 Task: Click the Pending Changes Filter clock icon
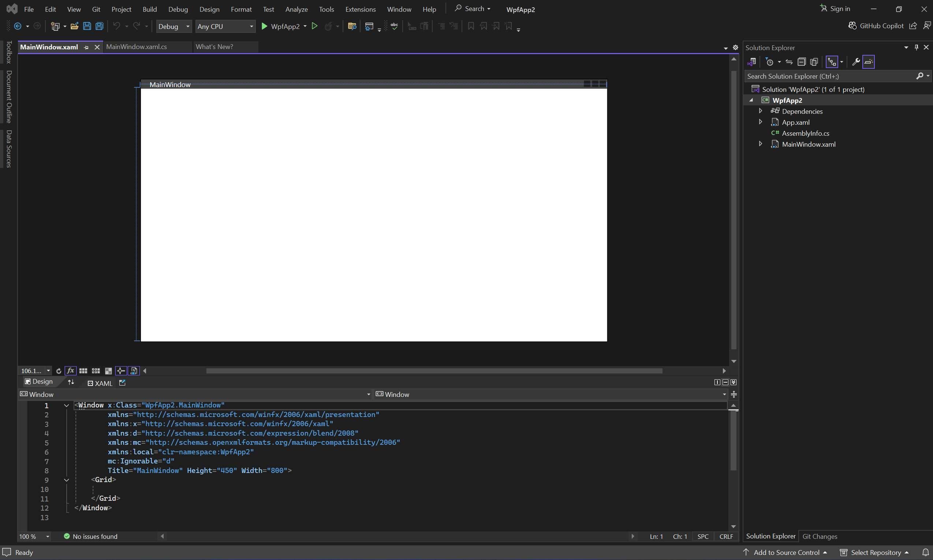[x=769, y=61]
